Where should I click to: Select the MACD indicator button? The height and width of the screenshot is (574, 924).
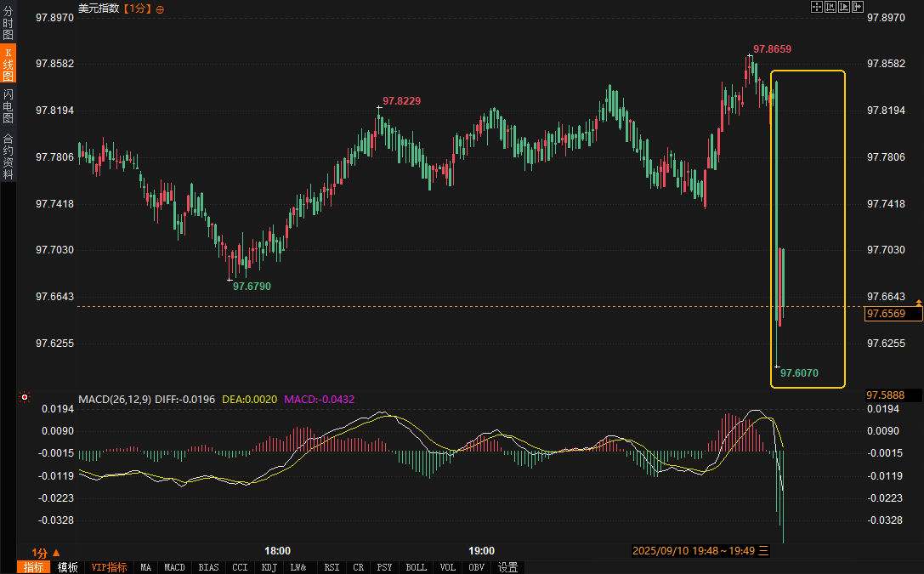click(174, 567)
